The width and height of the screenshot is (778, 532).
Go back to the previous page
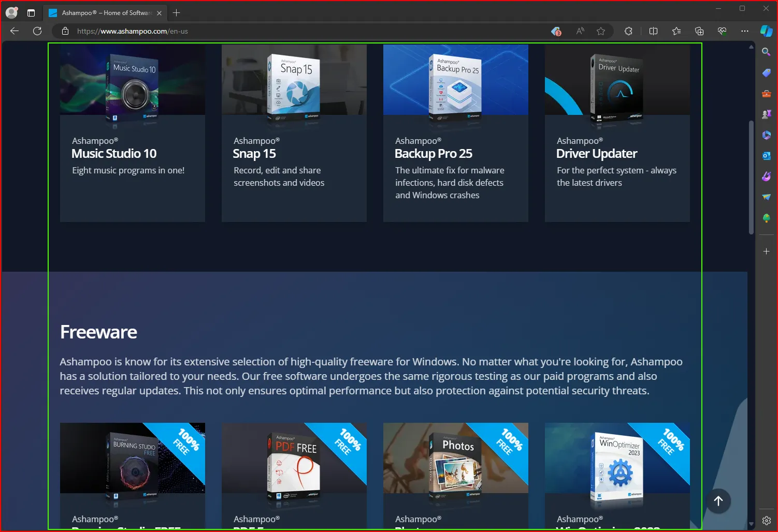15,31
